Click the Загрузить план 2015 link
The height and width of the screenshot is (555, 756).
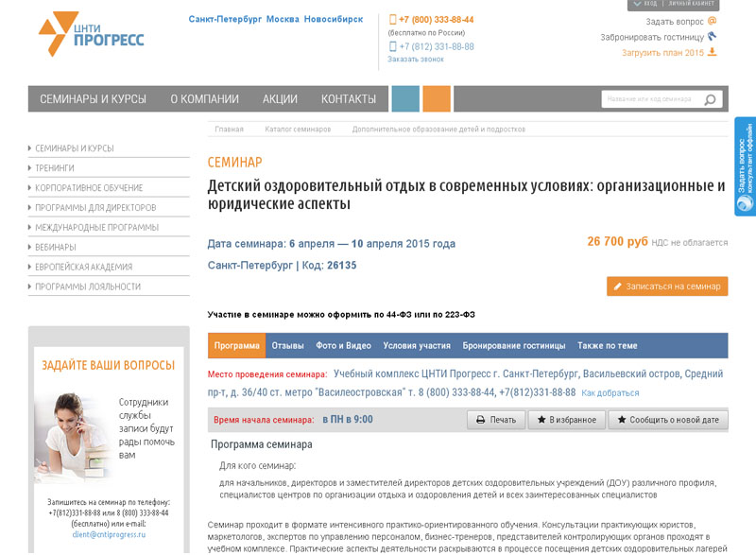click(663, 53)
